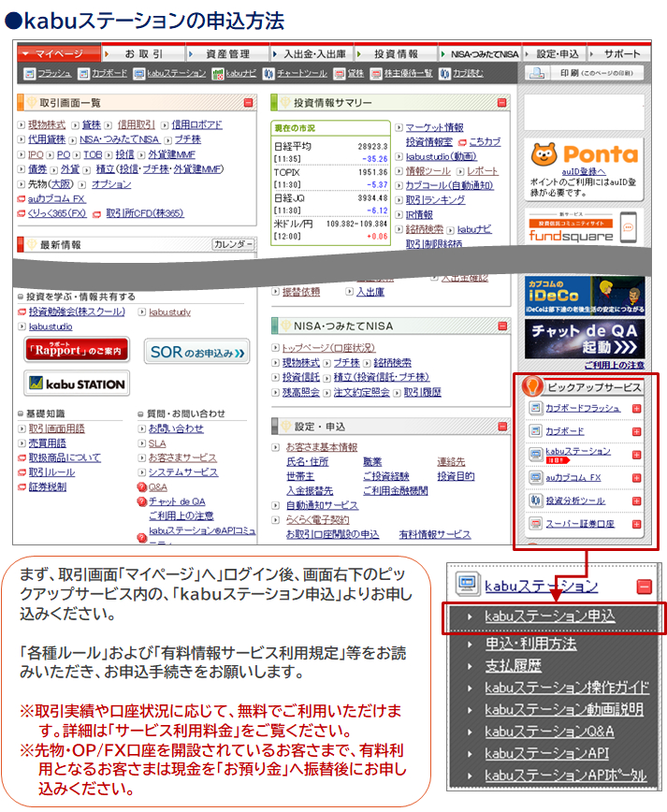Screen dimensions: 667x812
Task: Open the kabuナビ toolbar icon
Action: (x=218, y=74)
